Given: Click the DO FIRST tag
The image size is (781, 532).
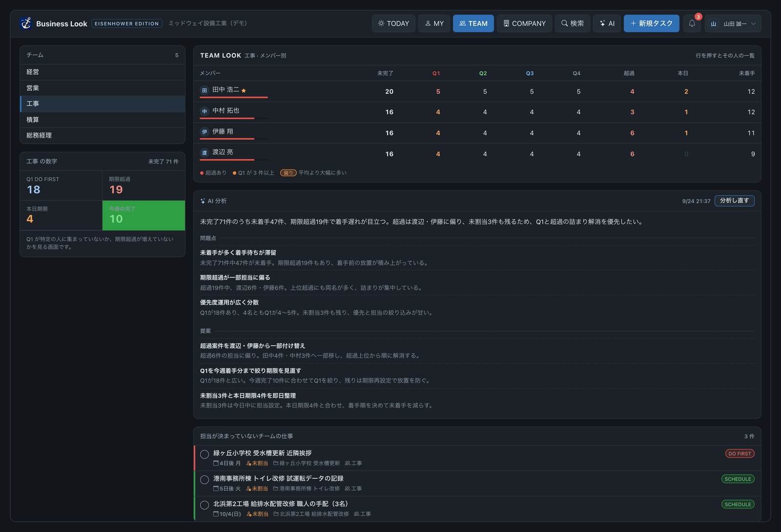Looking at the screenshot, I should (x=740, y=453).
